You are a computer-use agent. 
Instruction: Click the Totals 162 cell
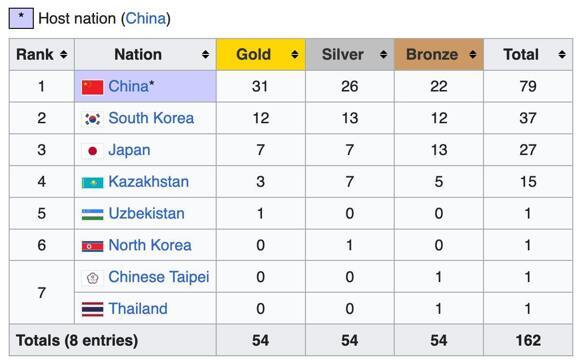[528, 341]
